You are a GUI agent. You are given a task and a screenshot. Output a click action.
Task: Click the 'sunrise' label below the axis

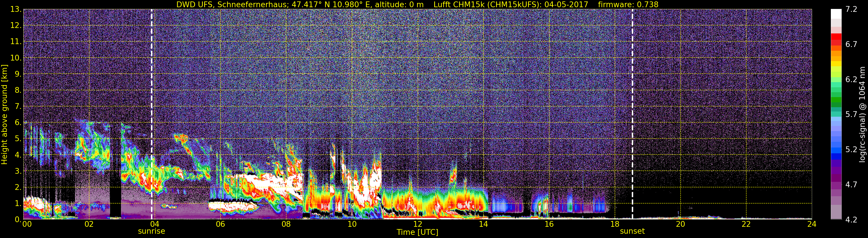click(x=152, y=231)
